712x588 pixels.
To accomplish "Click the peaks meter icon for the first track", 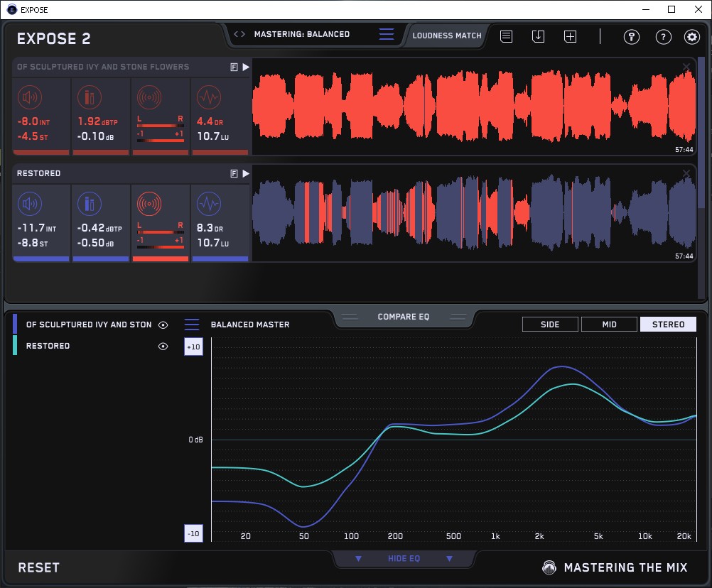I will [90, 97].
